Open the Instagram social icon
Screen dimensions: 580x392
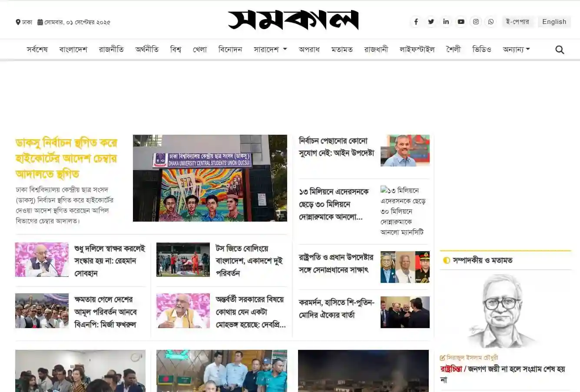[476, 22]
